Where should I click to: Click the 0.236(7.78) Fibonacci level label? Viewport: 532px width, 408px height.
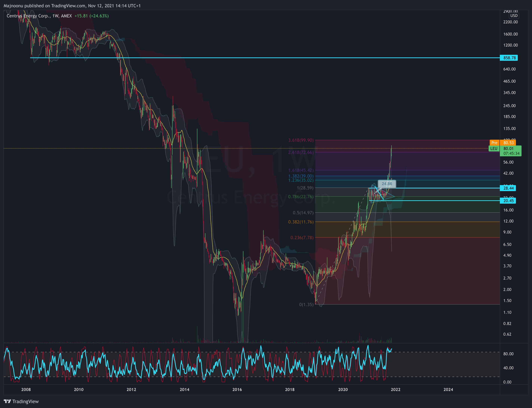302,237
